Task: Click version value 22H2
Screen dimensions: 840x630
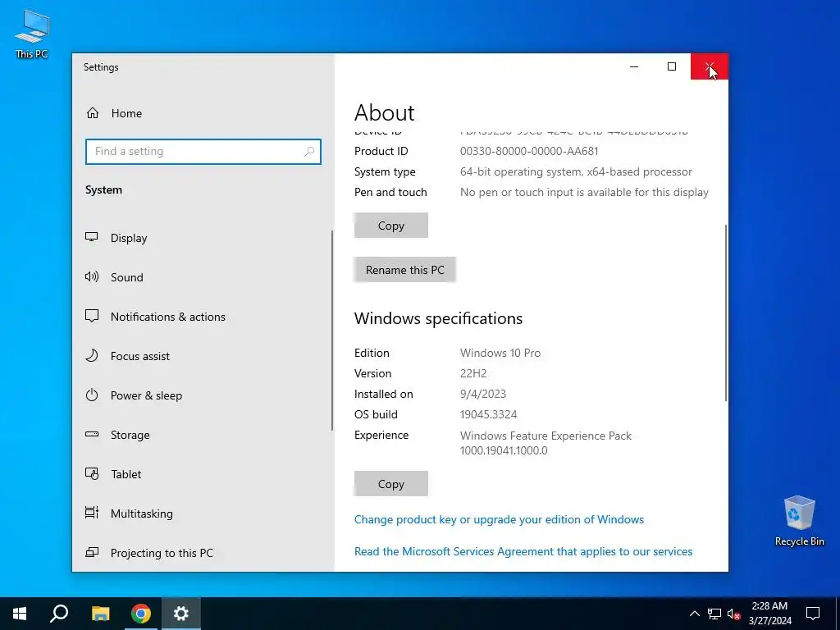Action: click(473, 373)
